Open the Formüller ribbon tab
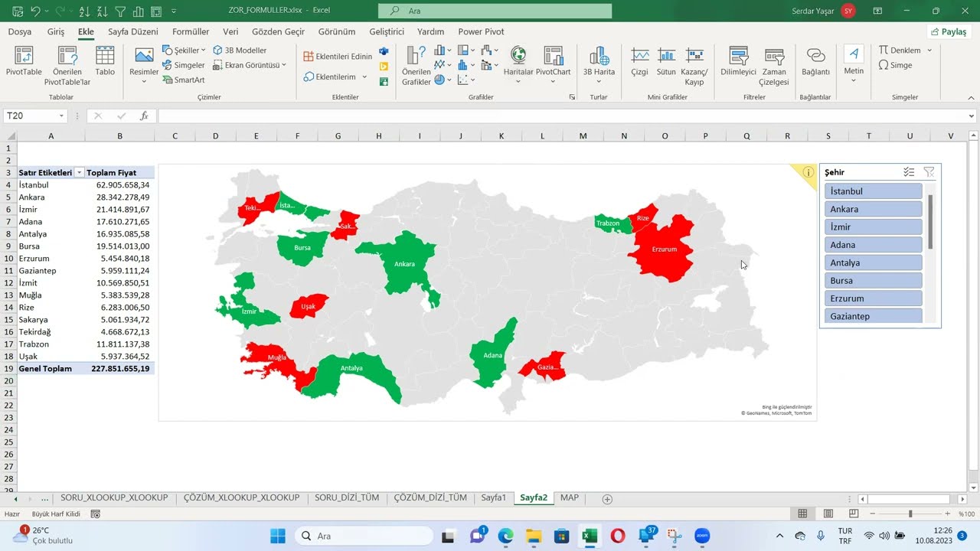Image resolution: width=980 pixels, height=551 pixels. [x=191, y=31]
